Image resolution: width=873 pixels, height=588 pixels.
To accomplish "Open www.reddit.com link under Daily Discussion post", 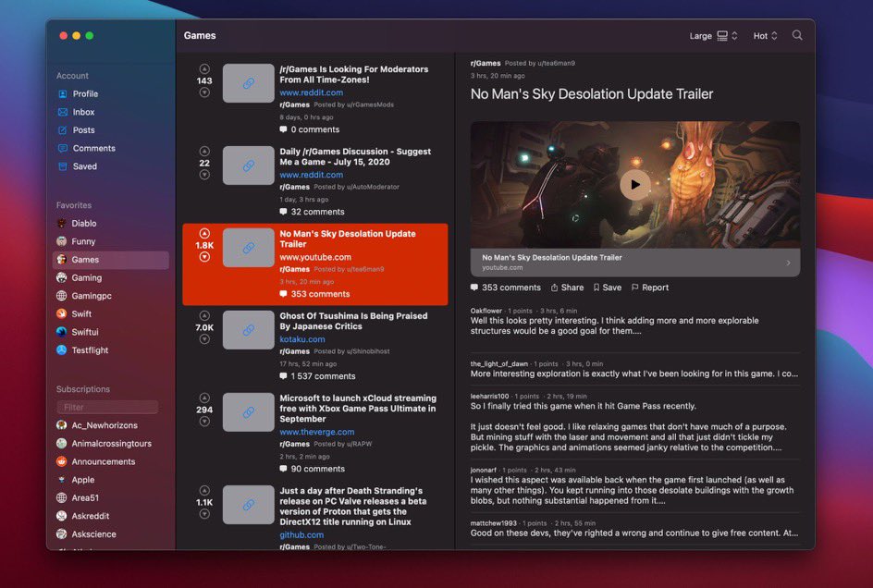I will (312, 175).
